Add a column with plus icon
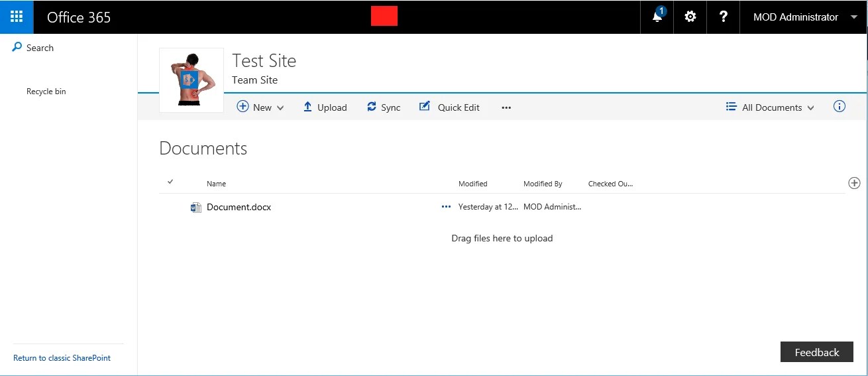868x376 pixels. click(854, 183)
